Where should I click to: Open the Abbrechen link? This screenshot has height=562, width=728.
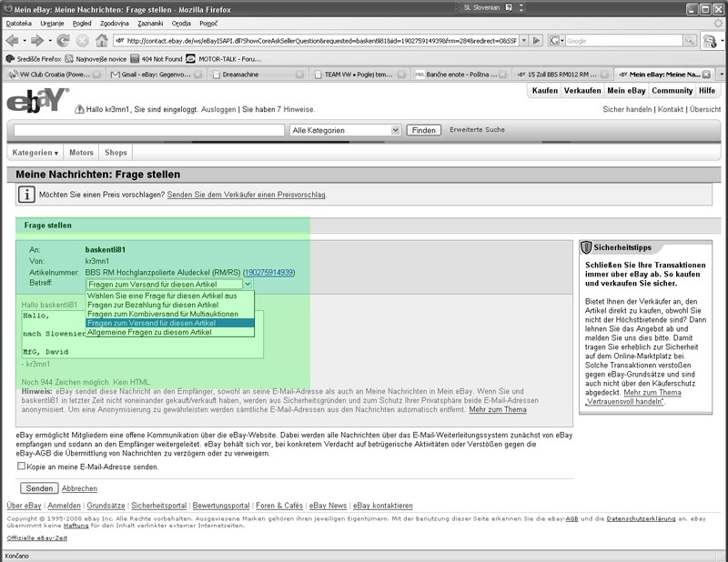(78, 488)
